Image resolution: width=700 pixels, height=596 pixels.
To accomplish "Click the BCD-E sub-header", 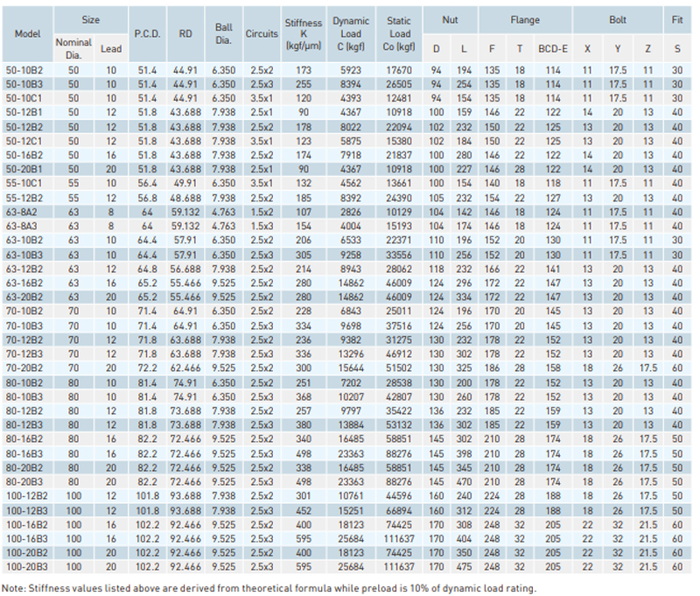I will [552, 48].
